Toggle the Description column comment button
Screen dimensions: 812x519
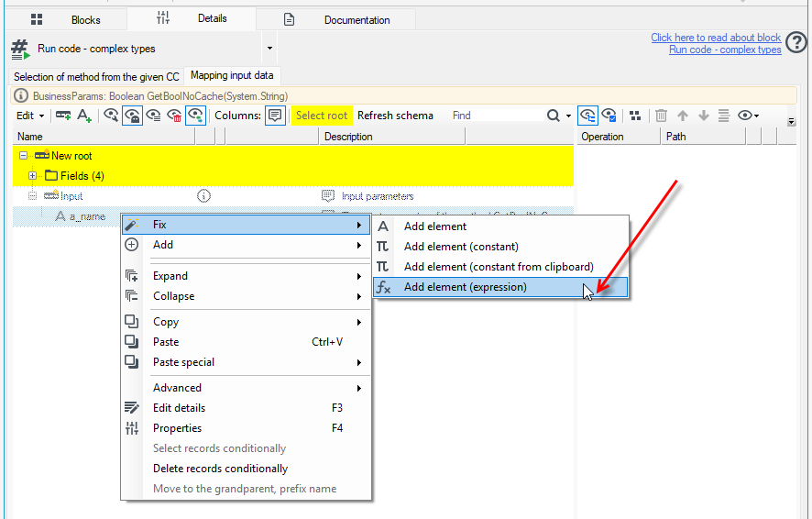point(275,116)
